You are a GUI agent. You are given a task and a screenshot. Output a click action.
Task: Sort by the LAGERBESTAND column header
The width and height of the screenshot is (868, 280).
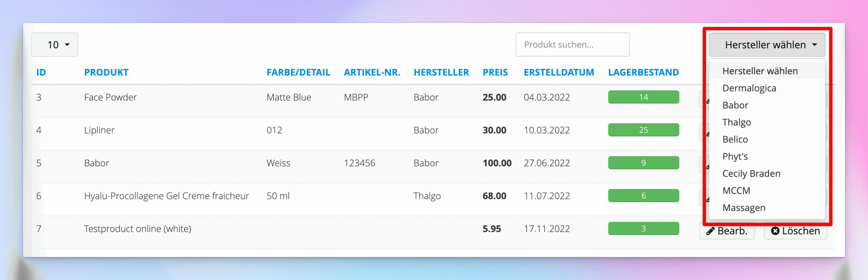pos(643,72)
